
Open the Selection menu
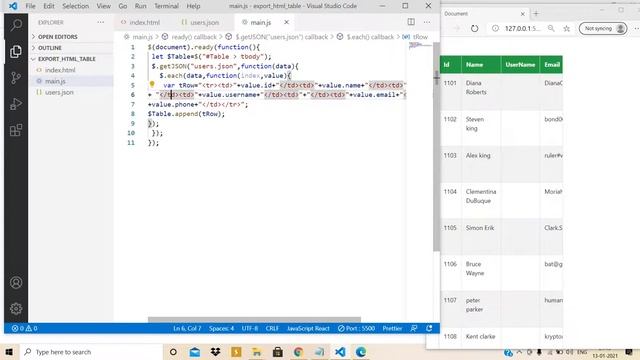tap(75, 6)
